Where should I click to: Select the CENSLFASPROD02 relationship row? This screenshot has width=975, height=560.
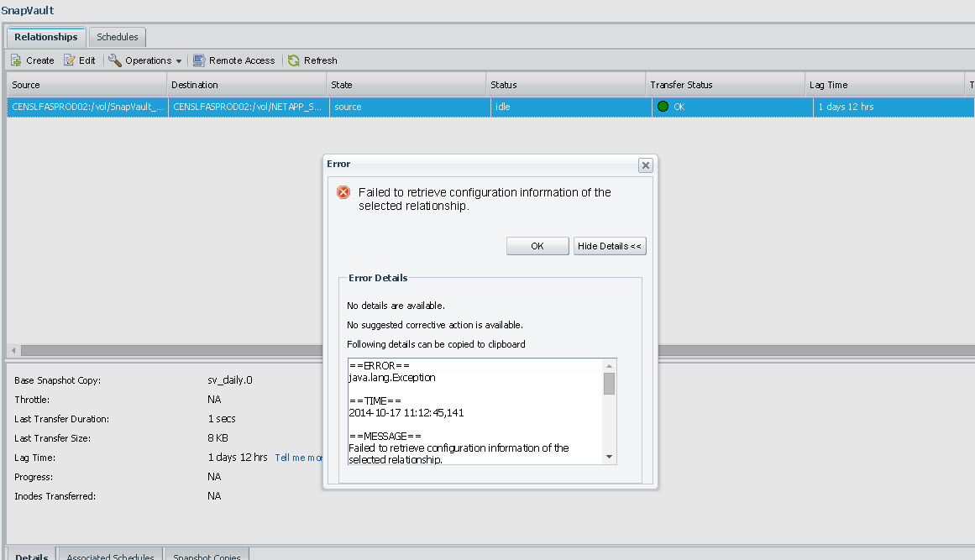[88, 107]
